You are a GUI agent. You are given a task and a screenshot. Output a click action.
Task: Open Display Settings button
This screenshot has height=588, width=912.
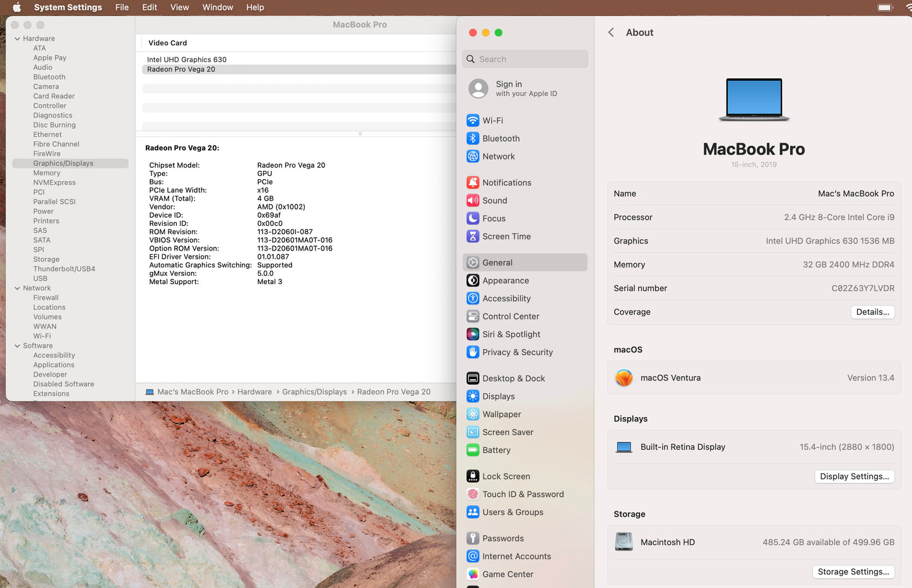click(x=854, y=477)
